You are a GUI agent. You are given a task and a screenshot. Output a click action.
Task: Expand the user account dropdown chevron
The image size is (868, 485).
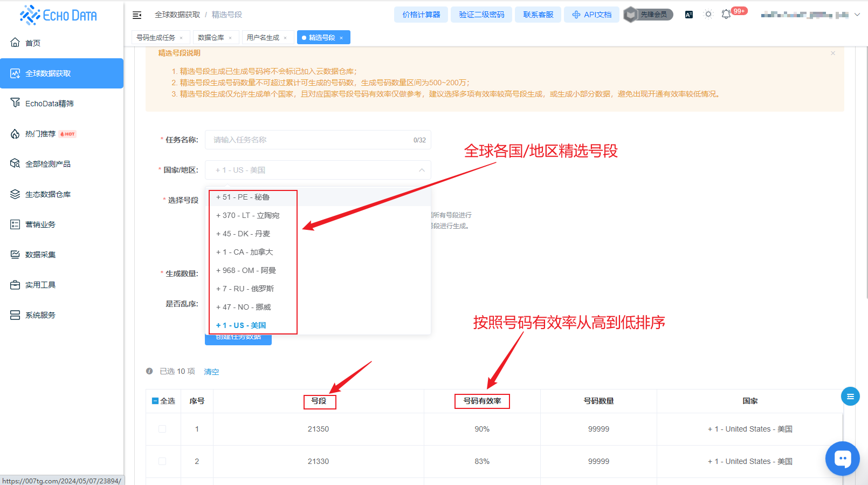857,15
